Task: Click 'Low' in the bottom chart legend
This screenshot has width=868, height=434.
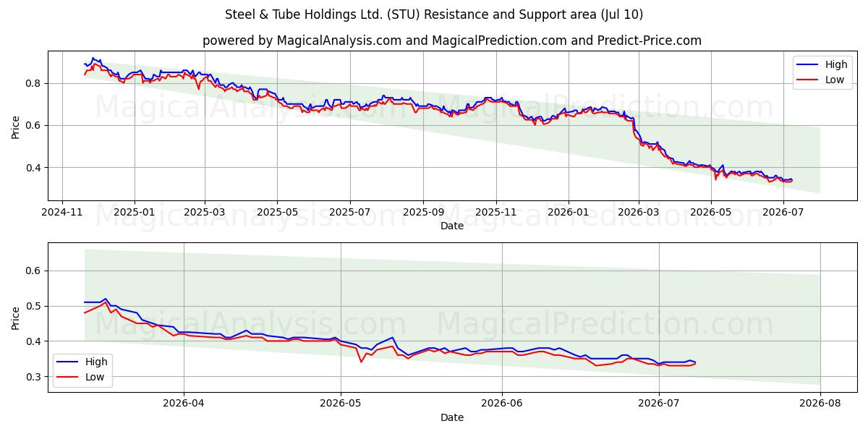Action: 95,377
